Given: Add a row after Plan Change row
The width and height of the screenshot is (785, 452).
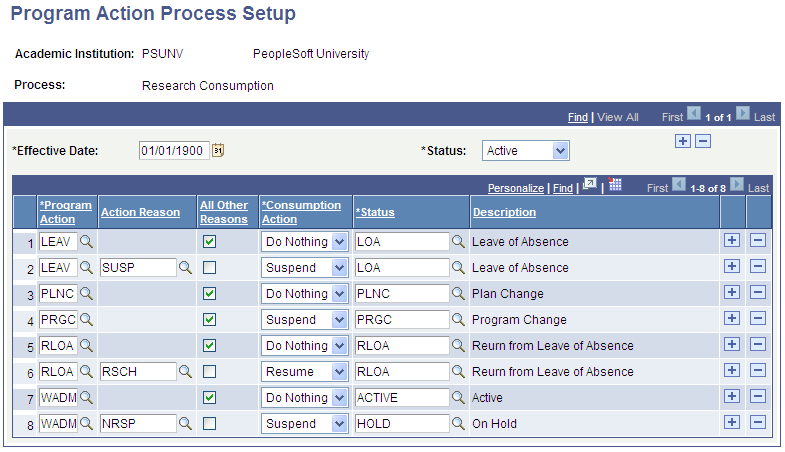Looking at the screenshot, I should pos(731,293).
